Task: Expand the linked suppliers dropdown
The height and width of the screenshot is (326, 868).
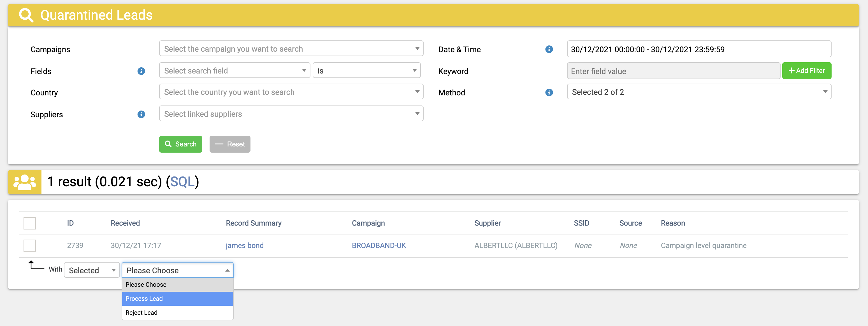Action: coord(291,114)
